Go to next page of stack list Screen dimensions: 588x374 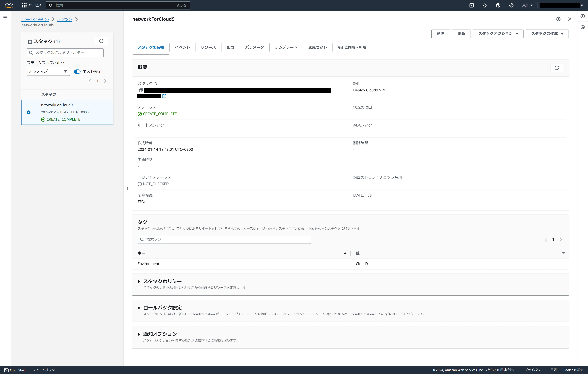click(105, 81)
